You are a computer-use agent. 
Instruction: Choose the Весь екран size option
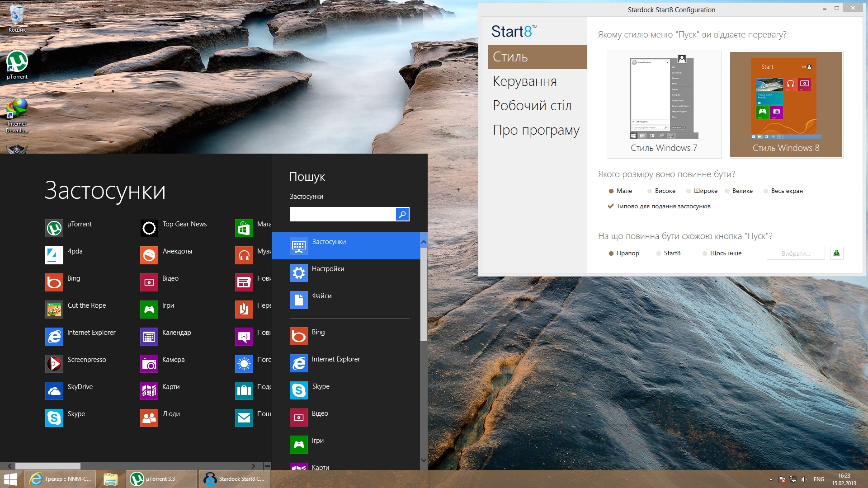coord(766,191)
